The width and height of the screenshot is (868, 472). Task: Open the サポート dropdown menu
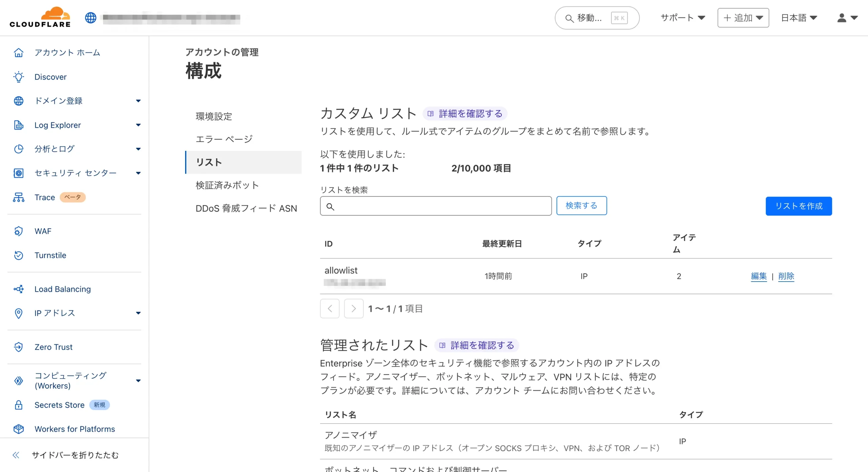coord(683,18)
